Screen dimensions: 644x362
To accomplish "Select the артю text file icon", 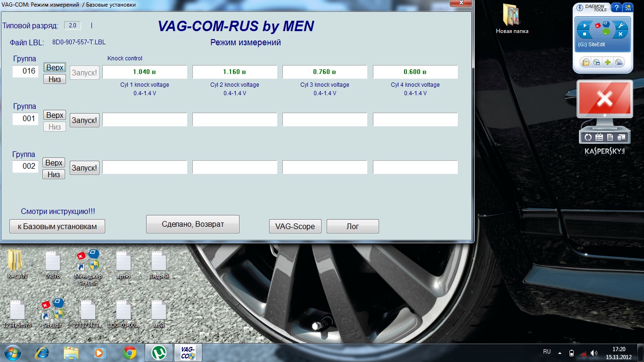I will [x=124, y=264].
